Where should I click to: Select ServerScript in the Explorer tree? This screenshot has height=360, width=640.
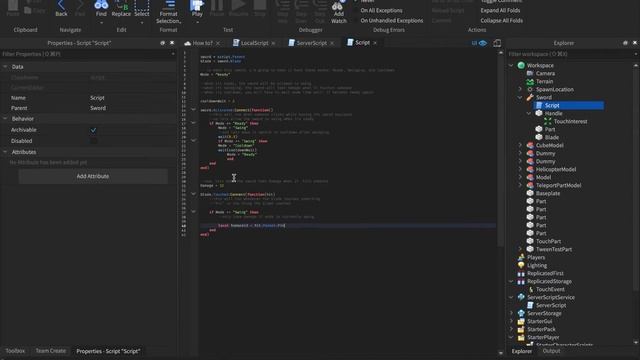coord(551,305)
